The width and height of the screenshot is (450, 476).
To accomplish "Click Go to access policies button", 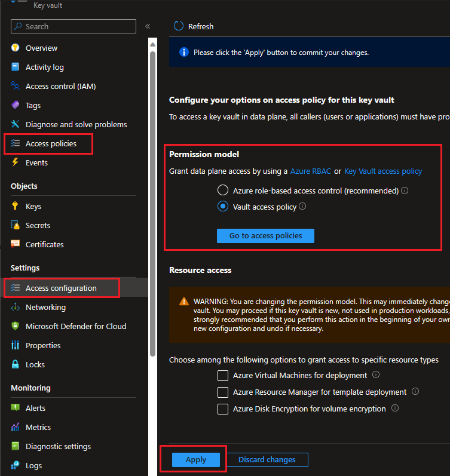I will tap(265, 235).
